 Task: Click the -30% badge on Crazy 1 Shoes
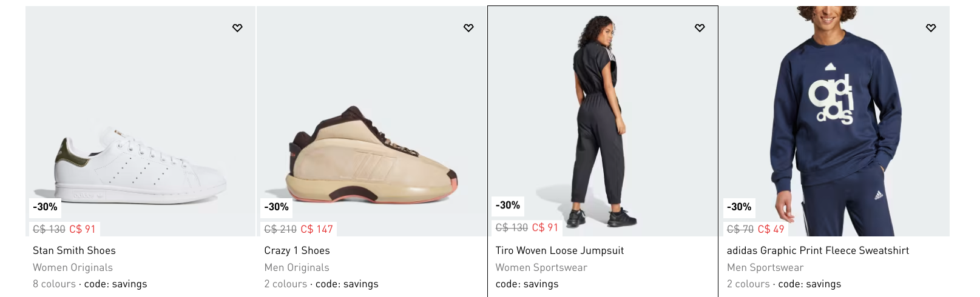tap(276, 207)
